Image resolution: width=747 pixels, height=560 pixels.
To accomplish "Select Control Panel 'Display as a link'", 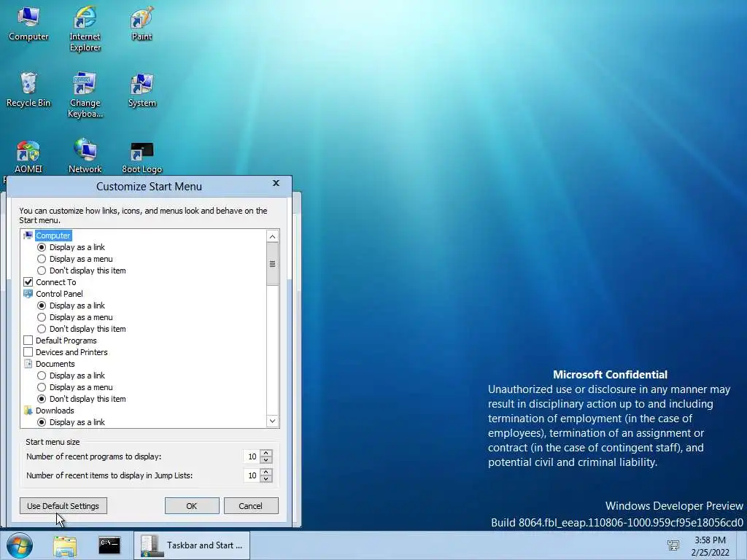I will click(42, 306).
